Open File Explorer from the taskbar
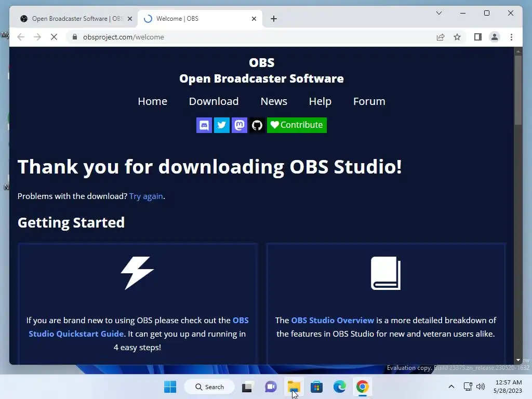This screenshot has width=532, height=399. [x=294, y=387]
